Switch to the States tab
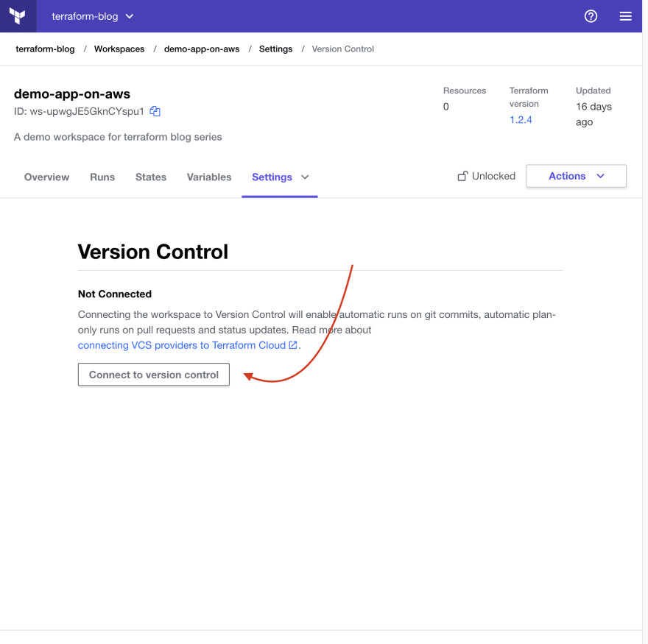The image size is (648, 644). click(x=151, y=177)
